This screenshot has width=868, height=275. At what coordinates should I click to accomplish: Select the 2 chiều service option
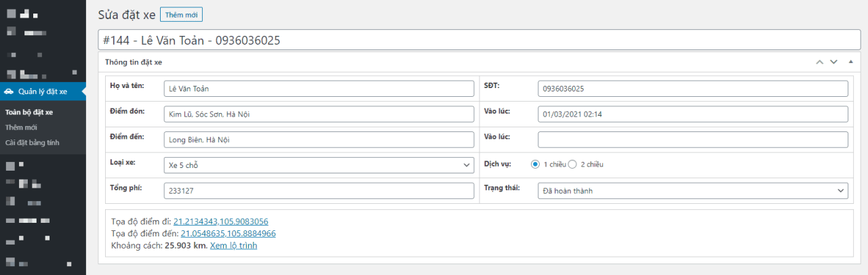[x=572, y=165]
